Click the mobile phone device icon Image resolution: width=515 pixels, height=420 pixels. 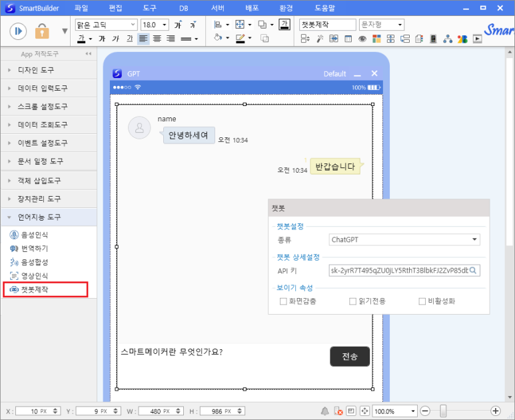coord(433,39)
